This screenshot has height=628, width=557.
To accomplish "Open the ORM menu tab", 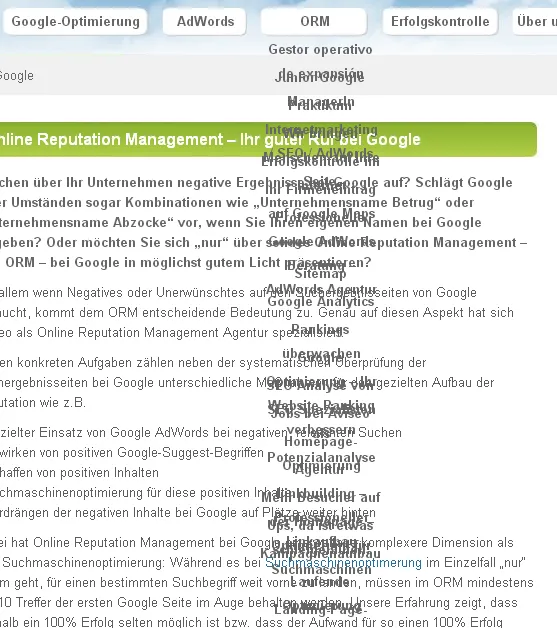I will (x=314, y=21).
